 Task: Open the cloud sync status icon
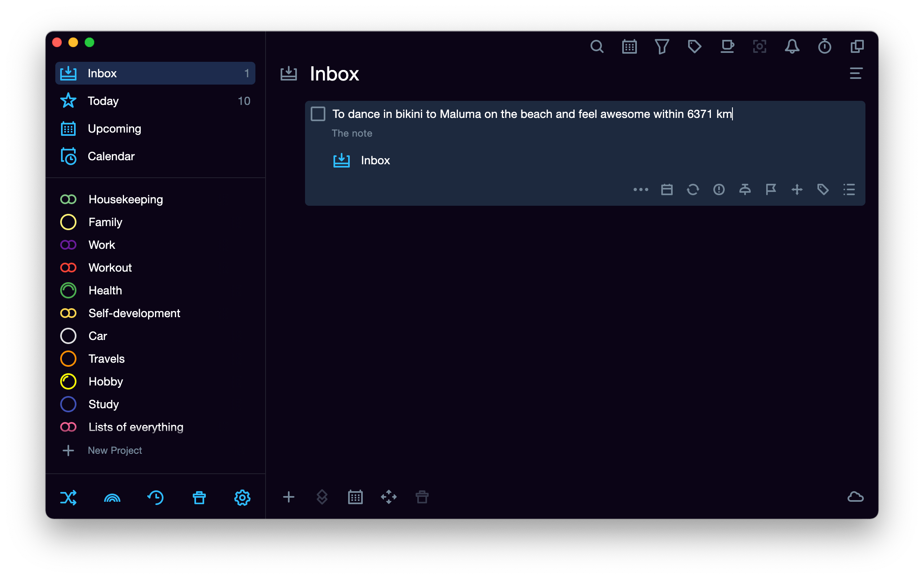(x=856, y=497)
